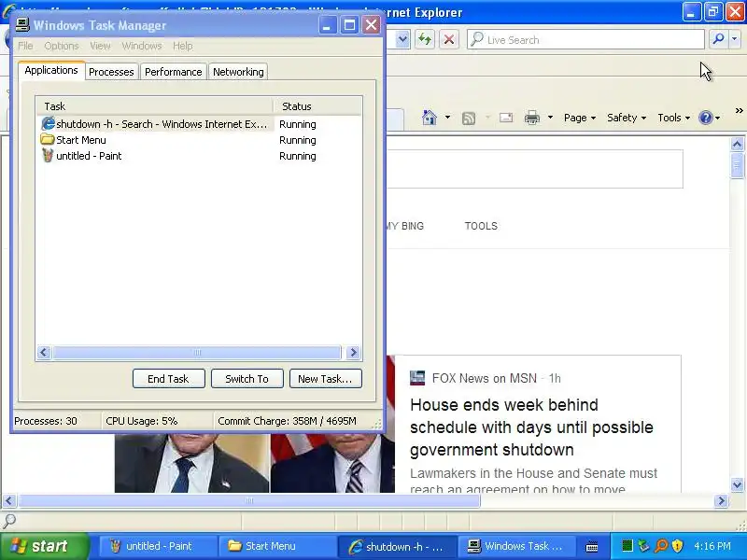
Task: Select the Start Menu task row
Action: point(199,140)
